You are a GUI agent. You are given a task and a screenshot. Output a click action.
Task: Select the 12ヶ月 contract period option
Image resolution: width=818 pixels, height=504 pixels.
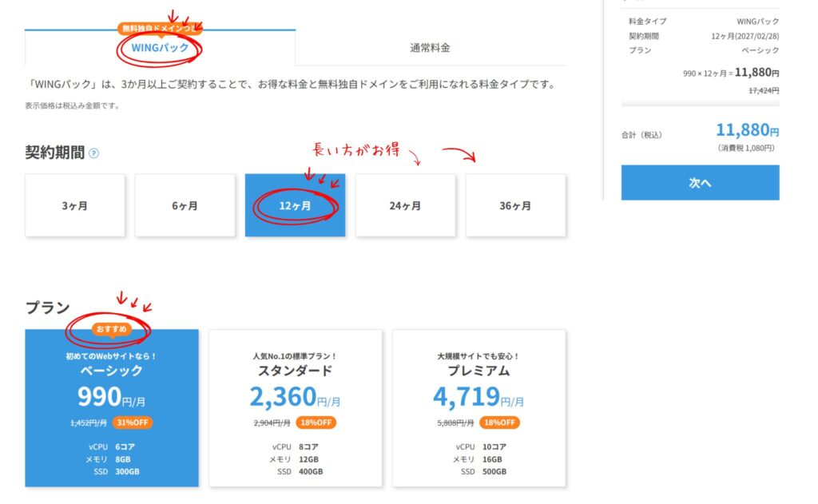295,205
